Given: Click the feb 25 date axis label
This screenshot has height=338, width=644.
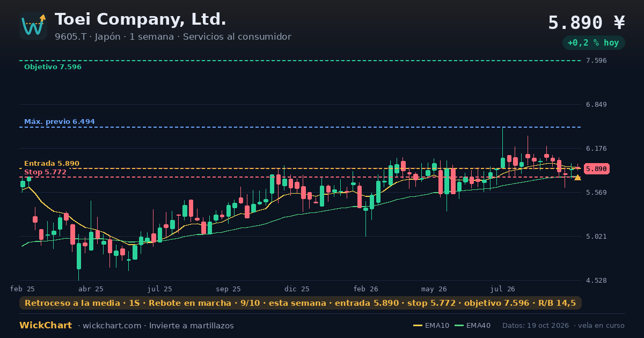Looking at the screenshot, I should click(23, 289).
